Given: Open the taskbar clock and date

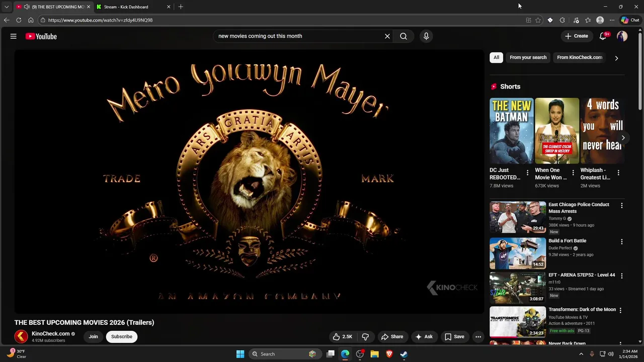Looking at the screenshot, I should 629,354.
